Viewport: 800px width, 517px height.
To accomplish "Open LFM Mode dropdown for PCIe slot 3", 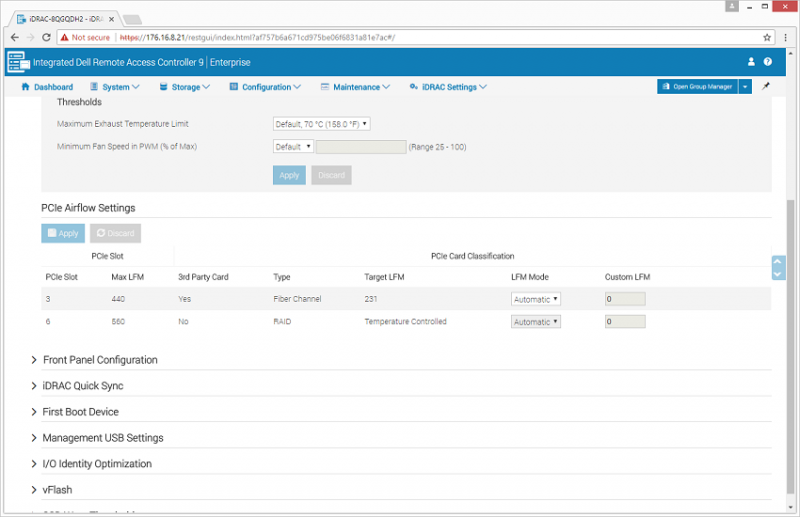I will pos(535,299).
